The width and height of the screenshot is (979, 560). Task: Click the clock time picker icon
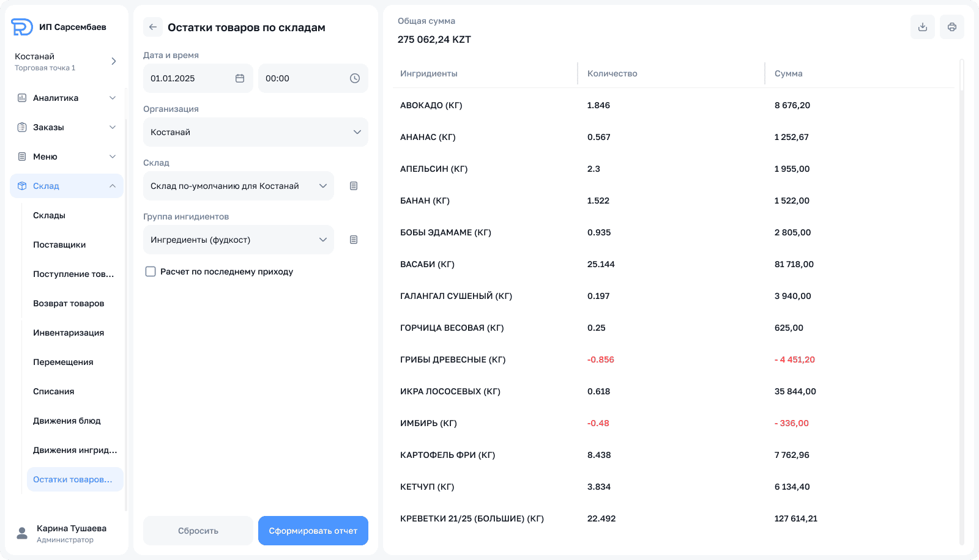(x=355, y=78)
